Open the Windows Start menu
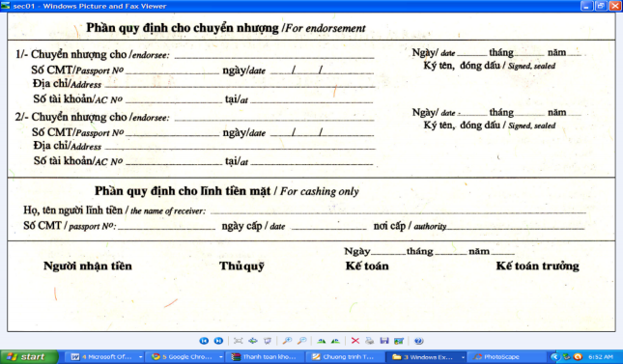 click(x=29, y=357)
